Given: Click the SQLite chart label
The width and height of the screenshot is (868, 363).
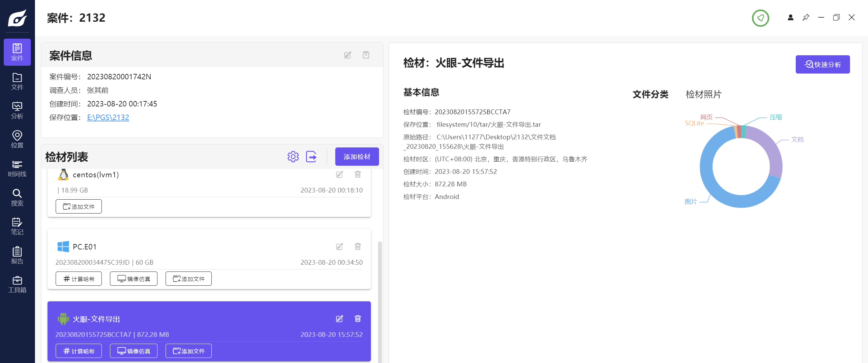Looking at the screenshot, I should (x=694, y=123).
